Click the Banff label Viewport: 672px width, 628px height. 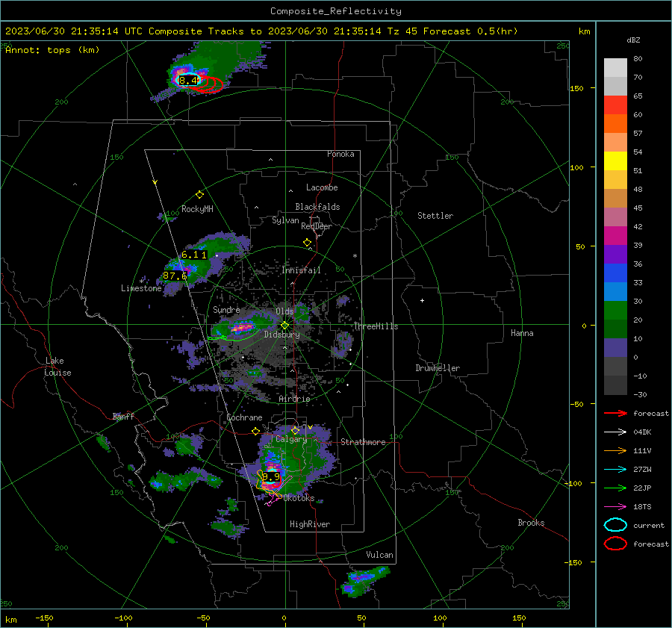coord(123,416)
